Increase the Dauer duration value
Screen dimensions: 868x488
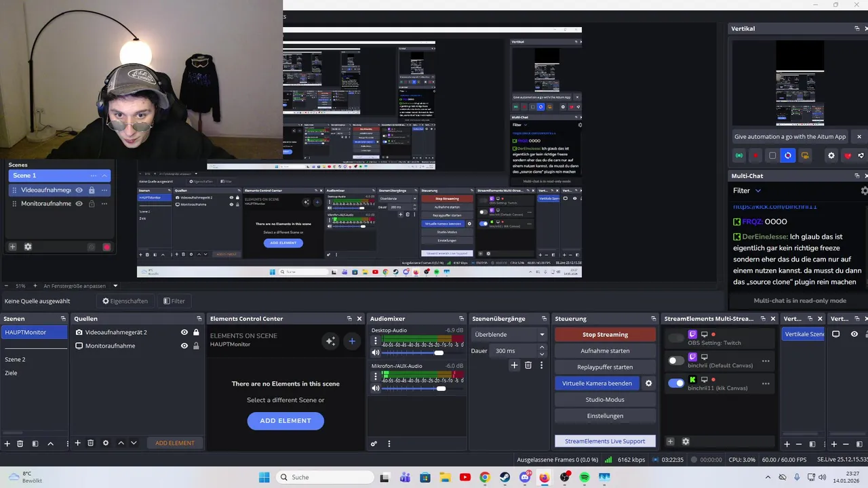tap(541, 348)
